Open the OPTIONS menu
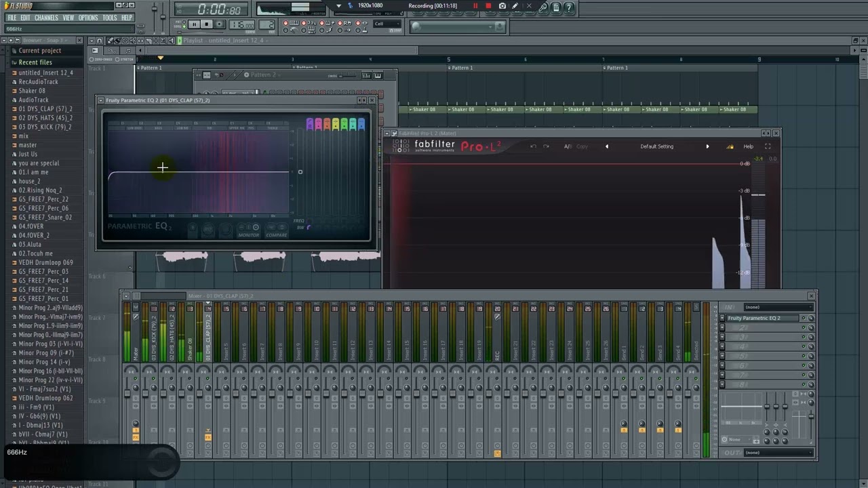868x488 pixels. pyautogui.click(x=88, y=18)
